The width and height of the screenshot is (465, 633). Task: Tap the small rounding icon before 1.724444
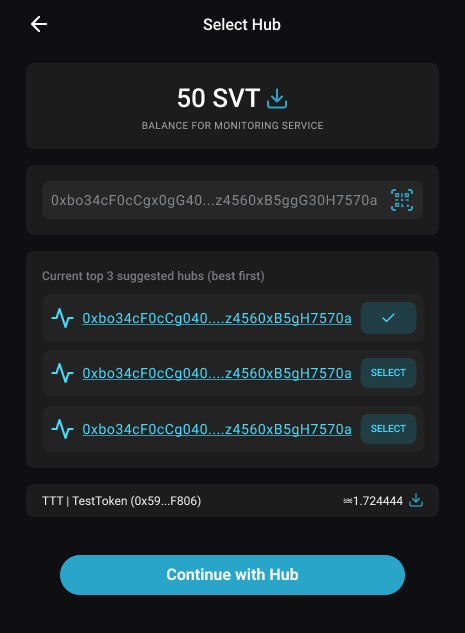(x=348, y=501)
